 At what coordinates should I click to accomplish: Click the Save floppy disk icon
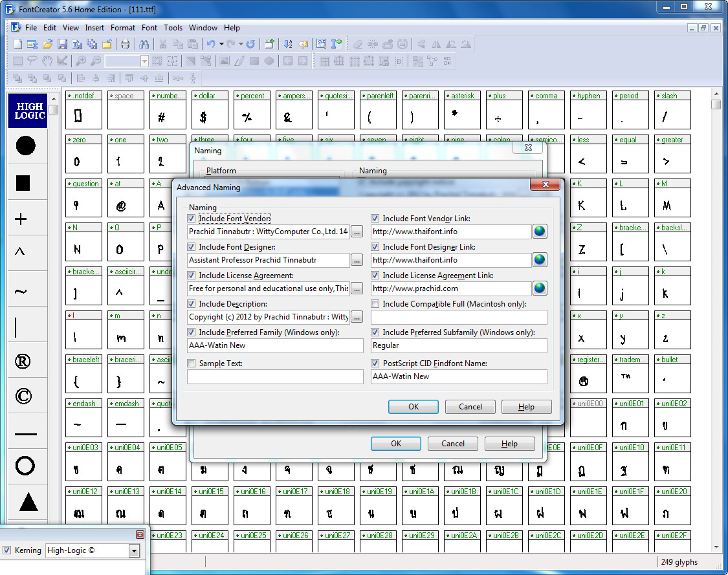tap(62, 44)
